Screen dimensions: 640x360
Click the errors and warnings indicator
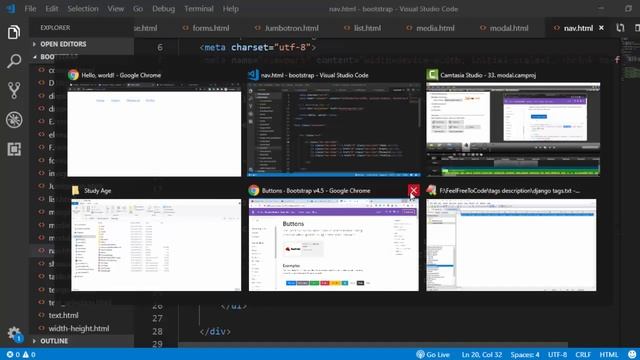[21, 354]
